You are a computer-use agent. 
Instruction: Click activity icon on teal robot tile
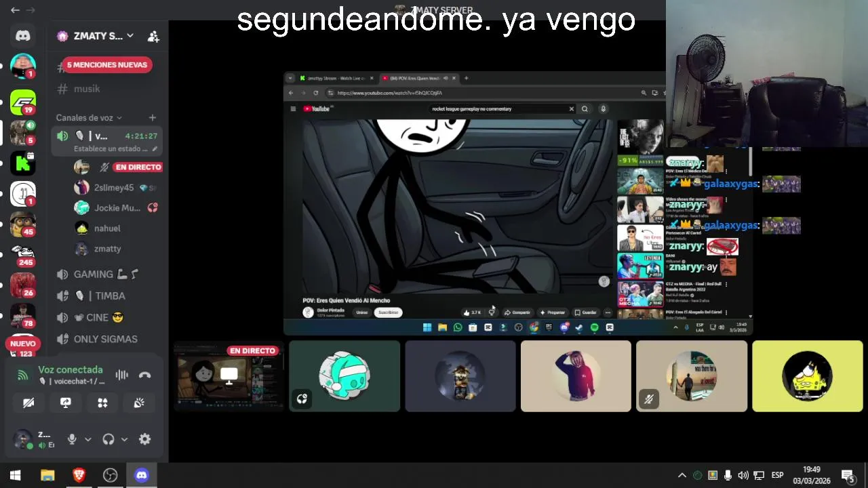pos(302,399)
